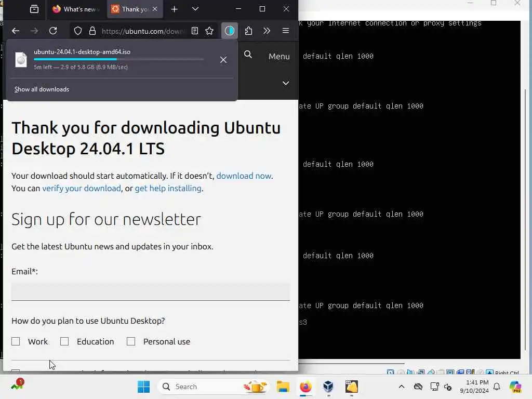This screenshot has height=399, width=532.
Task: Check the Personal use checkbox
Action: click(x=131, y=341)
